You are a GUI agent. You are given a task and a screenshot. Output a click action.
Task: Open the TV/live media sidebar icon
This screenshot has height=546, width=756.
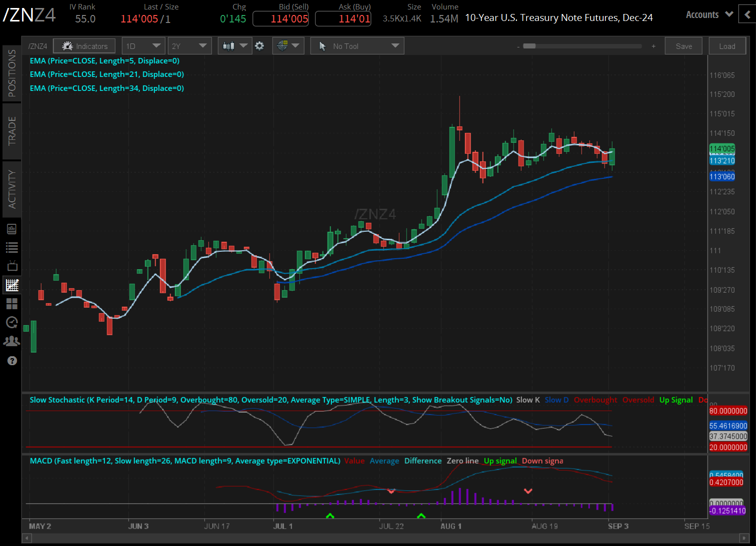pyautogui.click(x=12, y=265)
